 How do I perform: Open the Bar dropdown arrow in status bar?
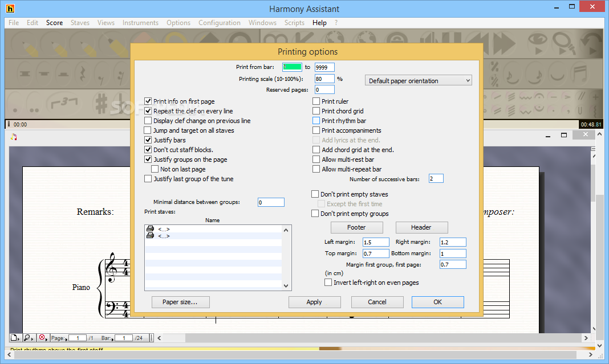112,339
